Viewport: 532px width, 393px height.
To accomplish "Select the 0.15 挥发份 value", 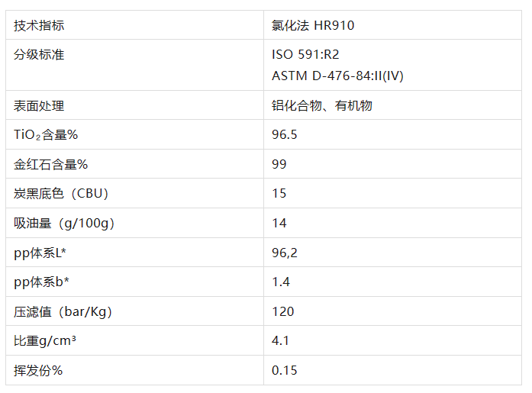I will pyautogui.click(x=284, y=371).
